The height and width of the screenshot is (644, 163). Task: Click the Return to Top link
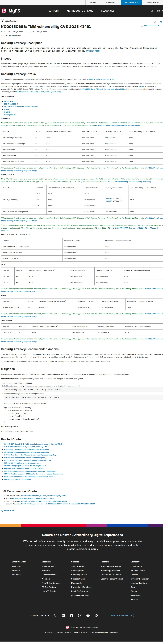tap(9, 511)
